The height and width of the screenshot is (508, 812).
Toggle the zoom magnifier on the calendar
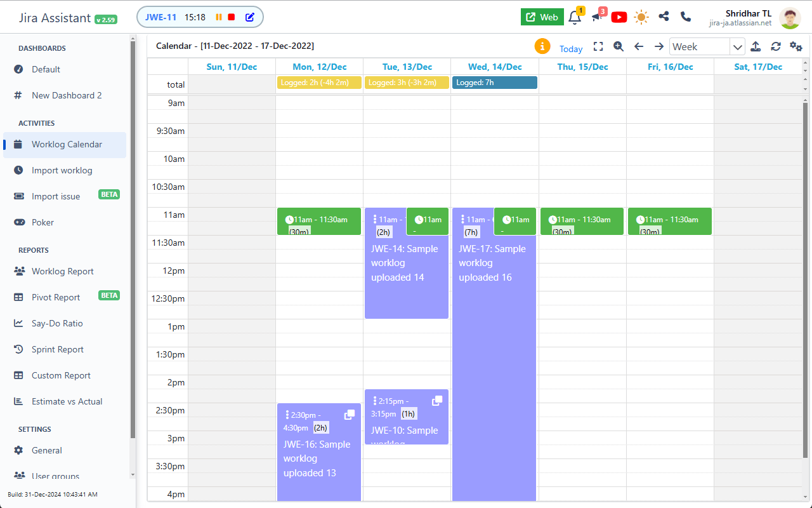pos(618,46)
